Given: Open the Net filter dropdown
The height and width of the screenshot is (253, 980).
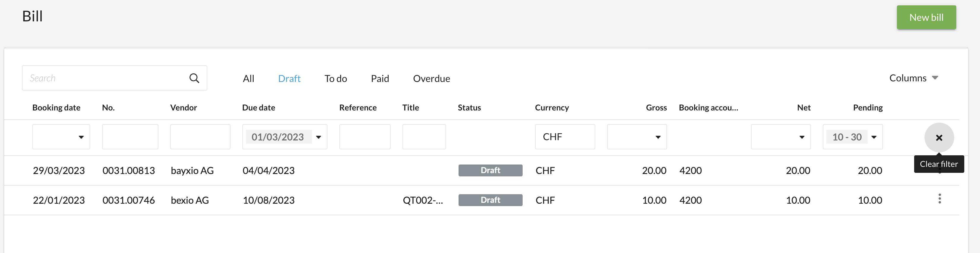Looking at the screenshot, I should pos(801,137).
